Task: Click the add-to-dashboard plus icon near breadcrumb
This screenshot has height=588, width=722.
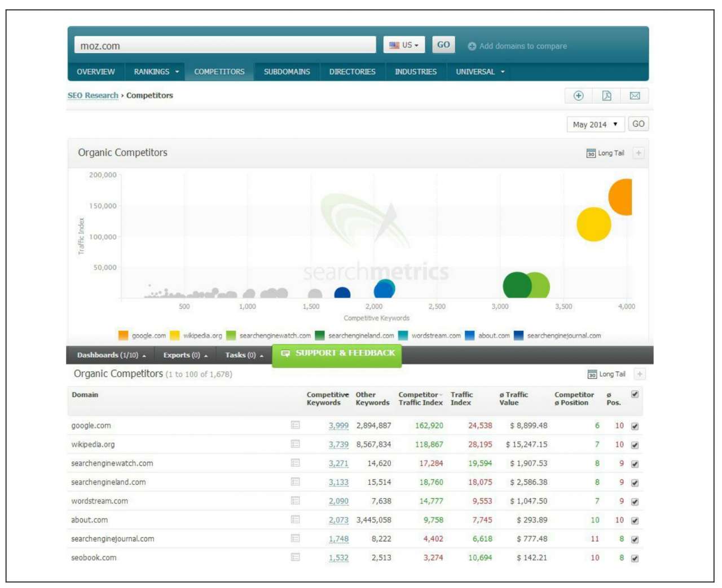Action: tap(578, 96)
